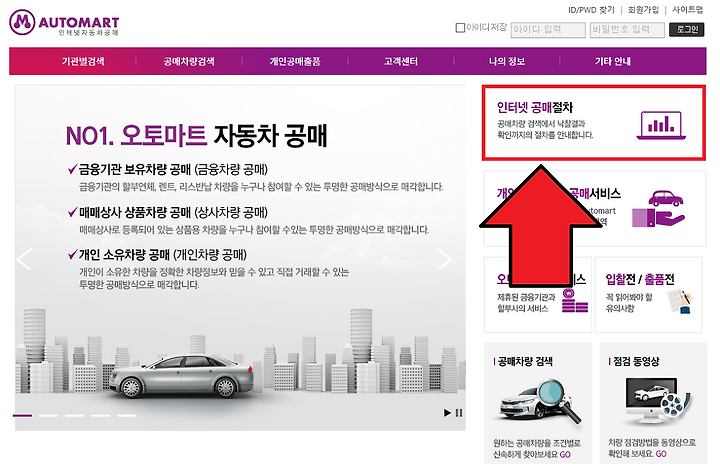Click the car-in-hand icon of 공매서비스
Screen dimensions: 720x464
[x=659, y=209]
